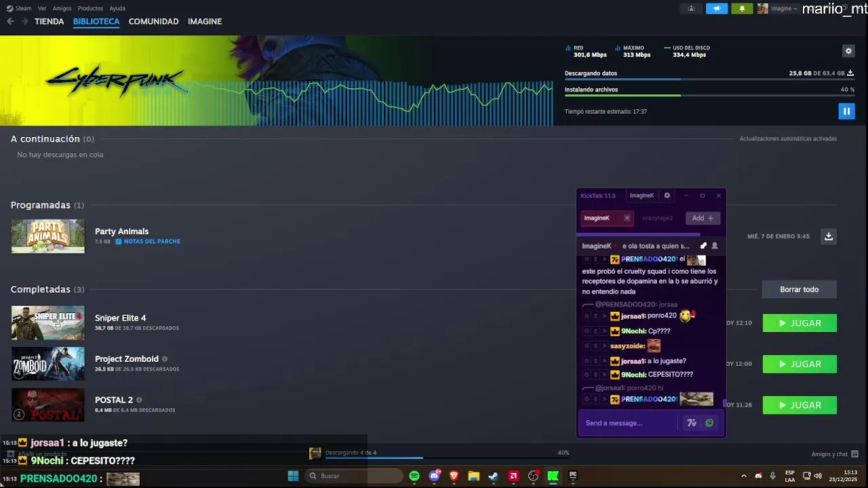Click the Add chatroom button in KickTalk
The height and width of the screenshot is (488, 868).
703,218
